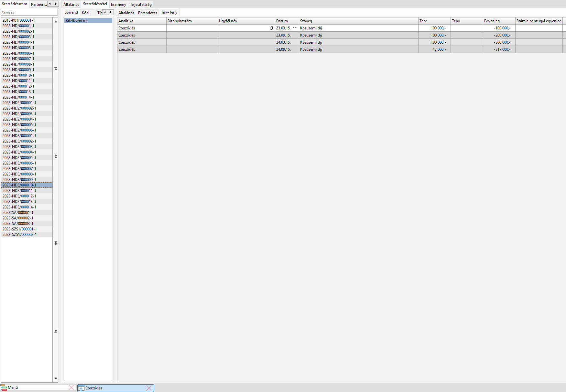Click the right arrow beside the Kód tab
The image size is (566, 392).
[111, 12]
